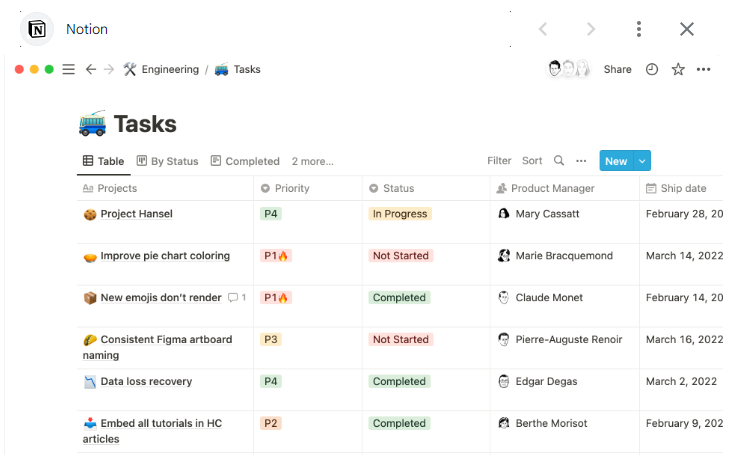Click P1 priority tag for Improve pie chart
Image resolution: width=739 pixels, height=455 pixels.
[x=276, y=256]
